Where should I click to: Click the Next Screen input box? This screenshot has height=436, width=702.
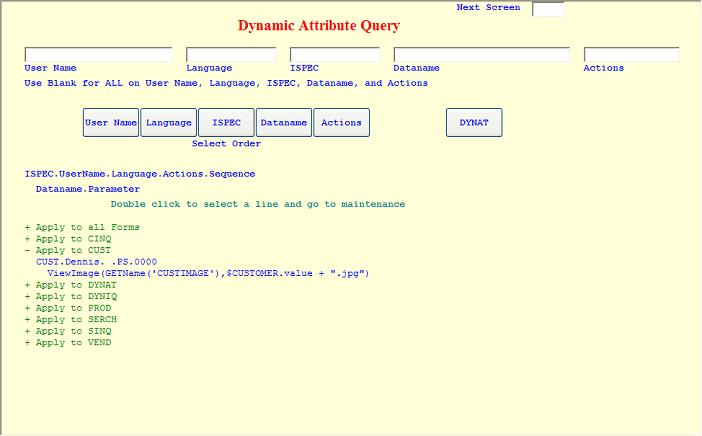[548, 9]
